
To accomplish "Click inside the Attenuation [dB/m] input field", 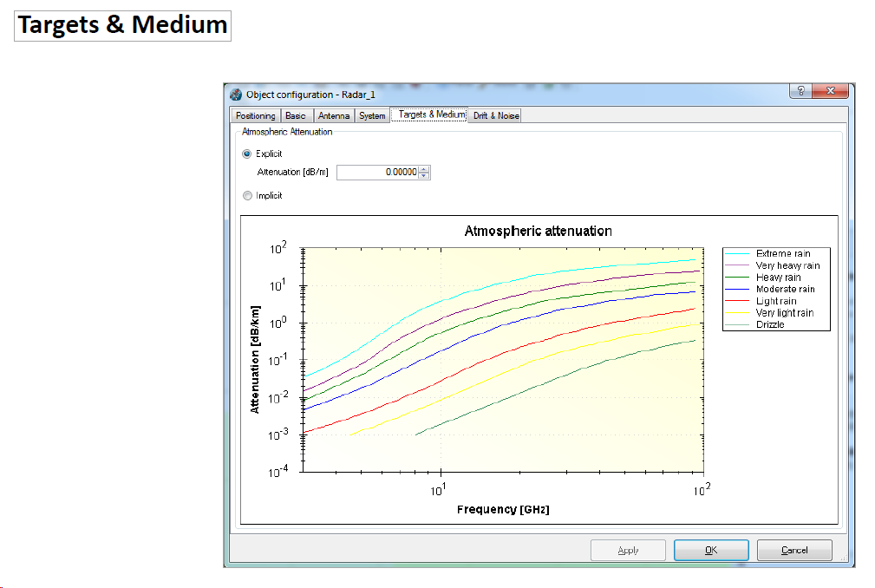I will pos(377,172).
